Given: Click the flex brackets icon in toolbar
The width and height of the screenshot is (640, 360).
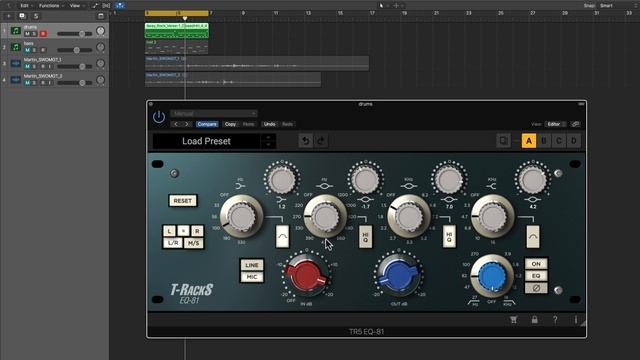Looking at the screenshot, I should (x=106, y=6).
